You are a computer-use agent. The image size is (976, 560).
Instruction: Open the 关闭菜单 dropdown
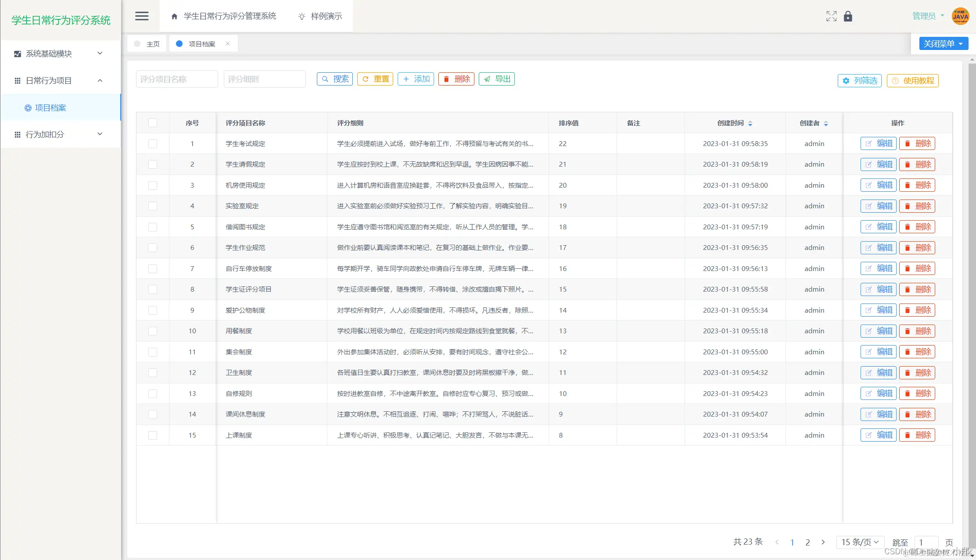944,43
